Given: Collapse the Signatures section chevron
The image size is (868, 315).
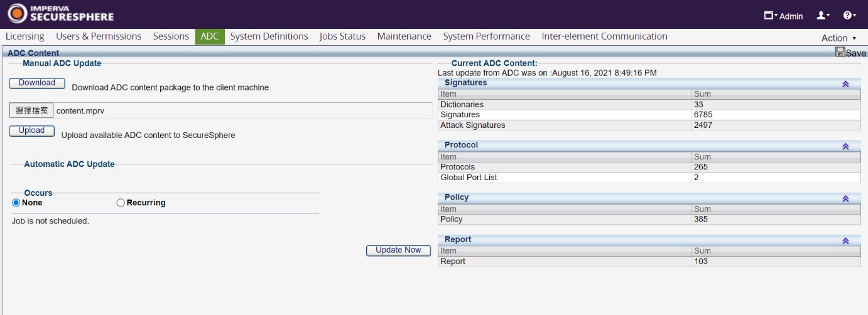Looking at the screenshot, I should [x=845, y=83].
